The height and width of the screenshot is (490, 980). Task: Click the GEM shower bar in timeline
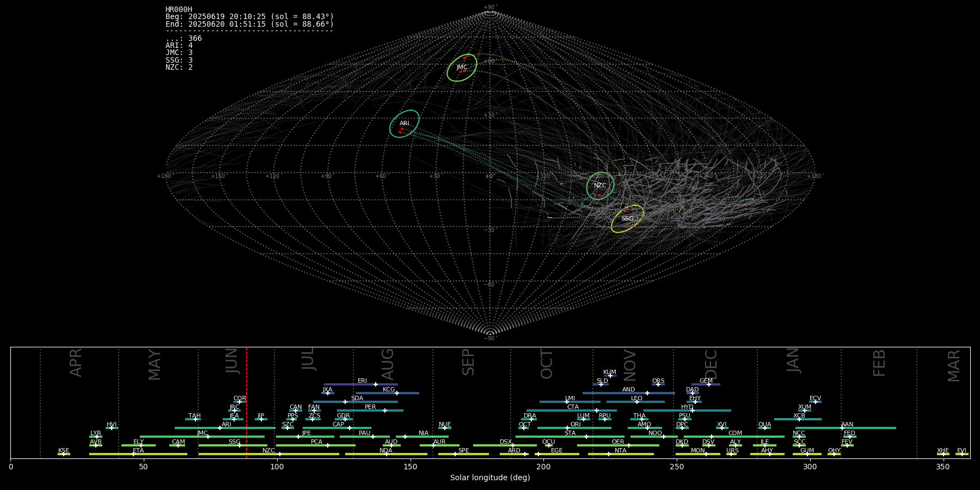point(706,384)
